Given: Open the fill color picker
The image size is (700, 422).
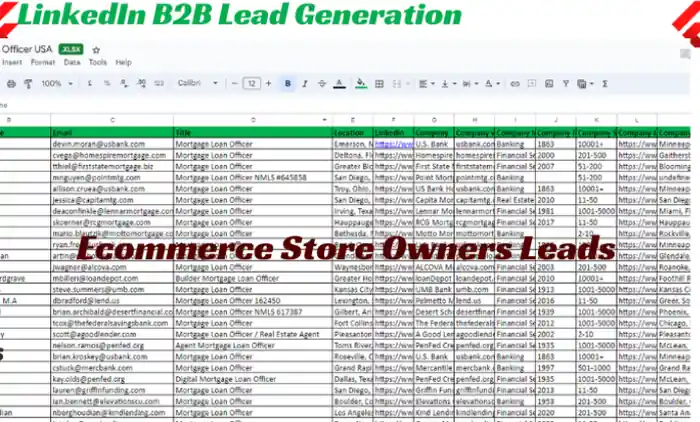Looking at the screenshot, I should (x=361, y=84).
